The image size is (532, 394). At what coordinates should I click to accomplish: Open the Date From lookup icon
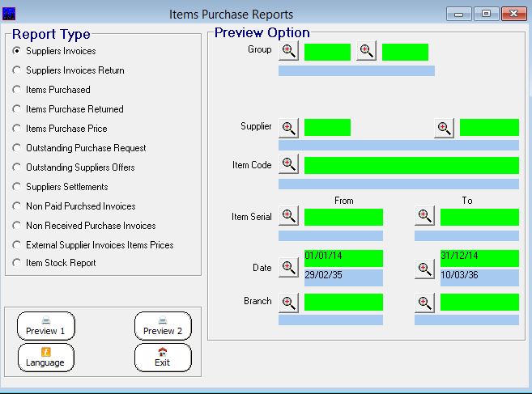pyautogui.click(x=289, y=267)
